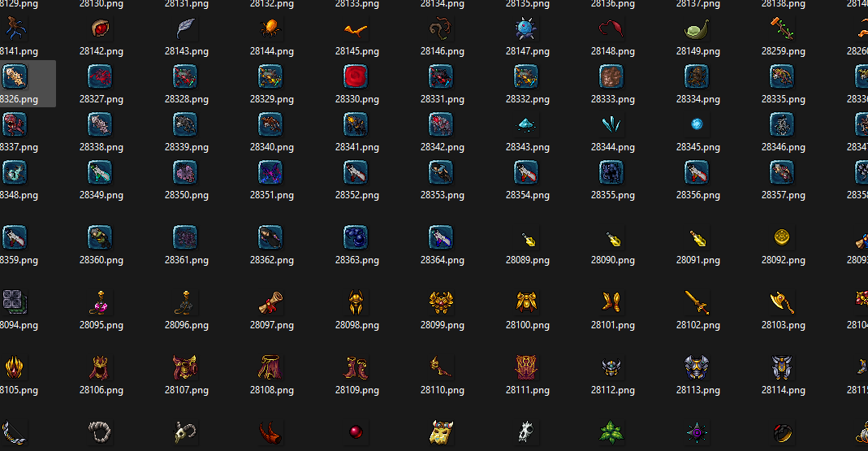Click the 28097.png scroll with red ribbon

coord(270,302)
